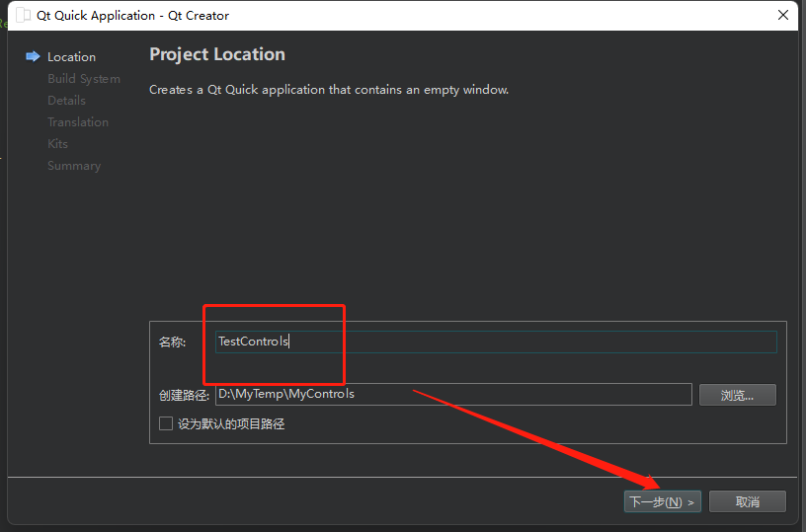Screen dimensions: 806x532
Task: Click the 名称 label
Action: pos(172,342)
